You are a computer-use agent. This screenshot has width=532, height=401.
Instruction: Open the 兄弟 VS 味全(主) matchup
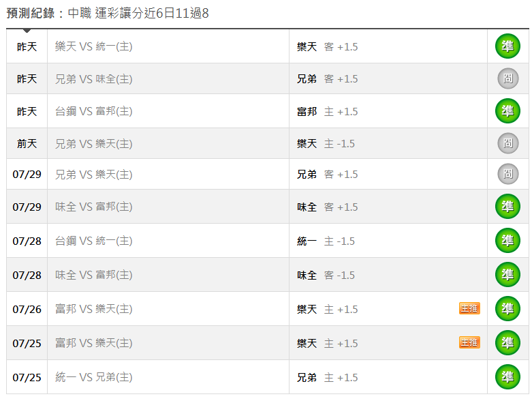click(x=93, y=79)
